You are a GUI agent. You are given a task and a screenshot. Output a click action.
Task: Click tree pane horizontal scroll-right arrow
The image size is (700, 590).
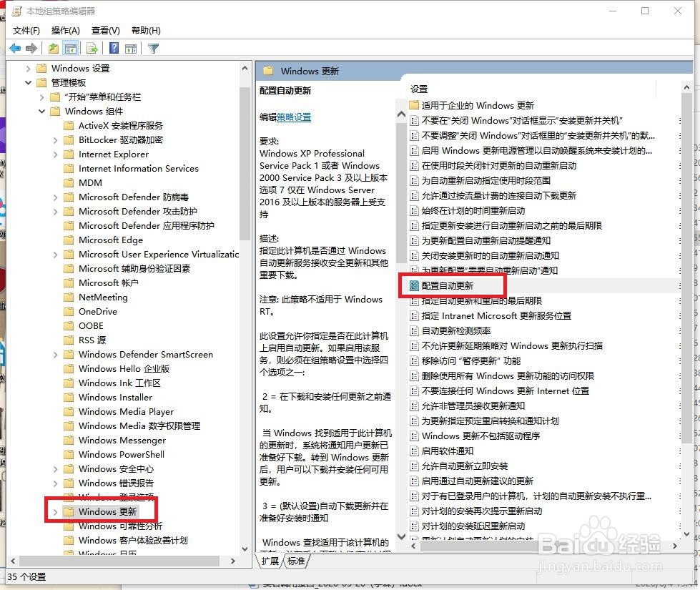232,561
